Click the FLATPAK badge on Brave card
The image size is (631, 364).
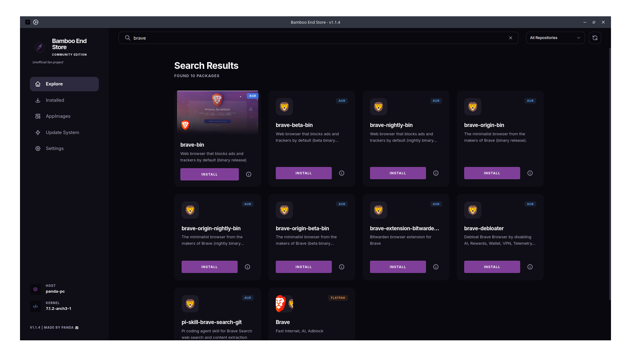[x=338, y=298]
